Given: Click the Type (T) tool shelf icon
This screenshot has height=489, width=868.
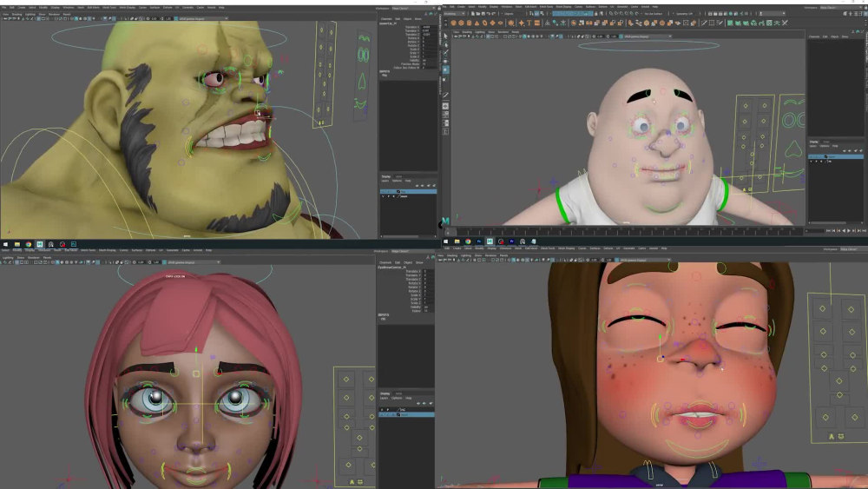Looking at the screenshot, I should [x=529, y=23].
